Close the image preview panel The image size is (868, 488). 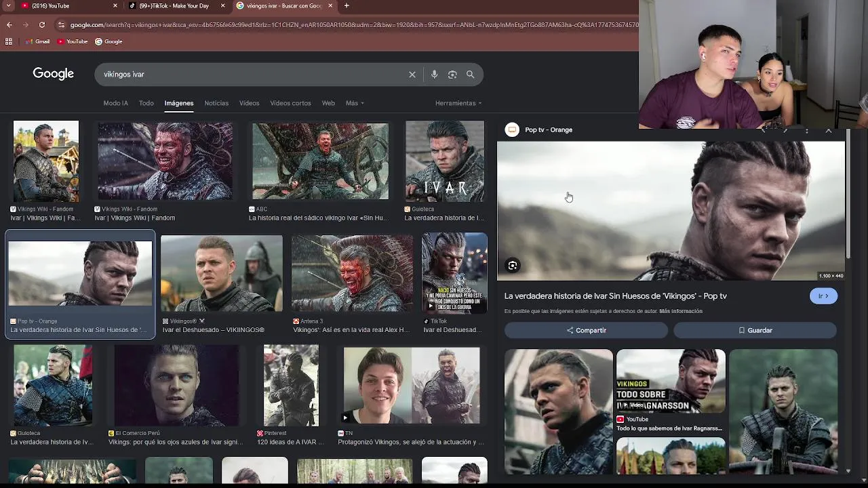(x=829, y=130)
